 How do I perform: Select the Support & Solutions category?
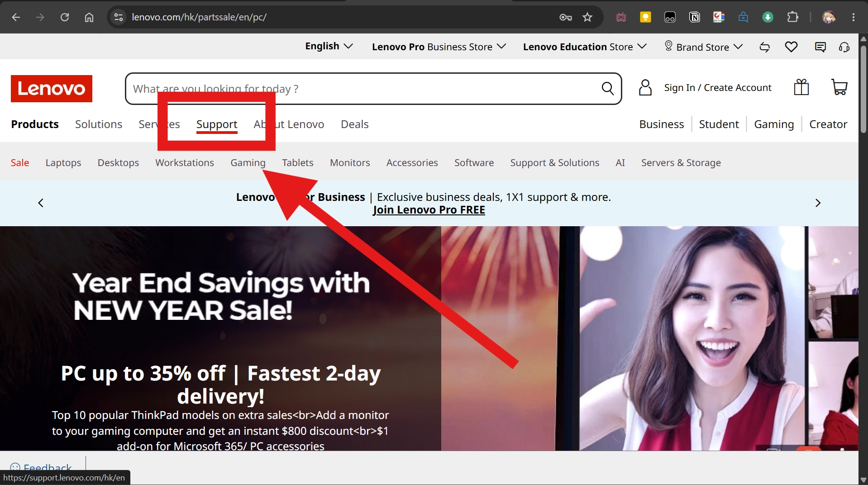click(555, 163)
